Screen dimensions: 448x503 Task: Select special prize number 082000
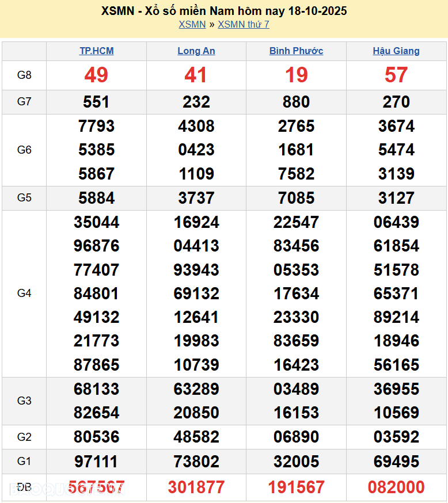[396, 487]
